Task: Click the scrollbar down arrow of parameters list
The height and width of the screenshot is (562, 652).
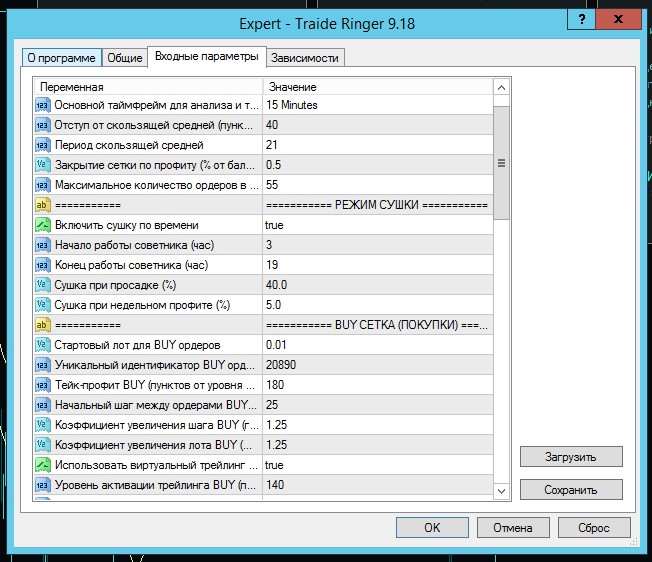Action: [x=501, y=491]
